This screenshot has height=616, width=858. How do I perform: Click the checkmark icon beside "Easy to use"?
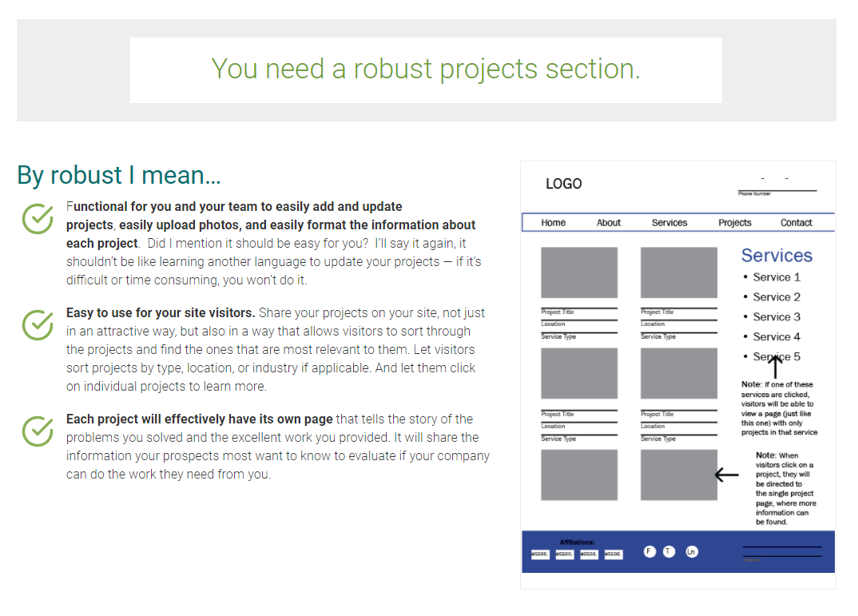point(38,324)
